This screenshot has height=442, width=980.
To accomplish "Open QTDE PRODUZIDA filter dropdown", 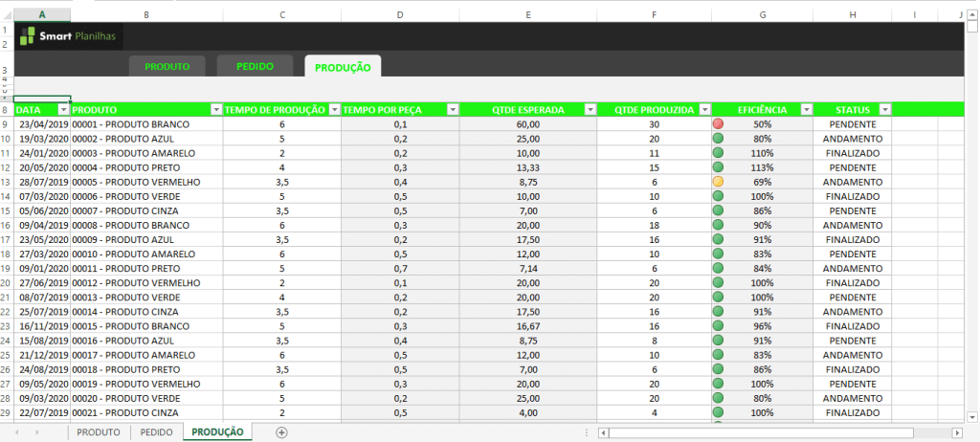I will pyautogui.click(x=705, y=110).
